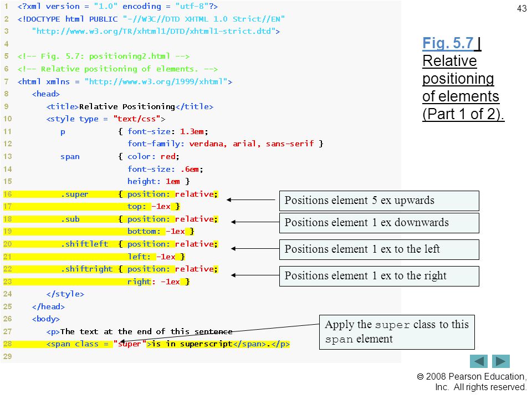532x399 pixels.
Task: Click the slide number 43
Action: point(522,8)
